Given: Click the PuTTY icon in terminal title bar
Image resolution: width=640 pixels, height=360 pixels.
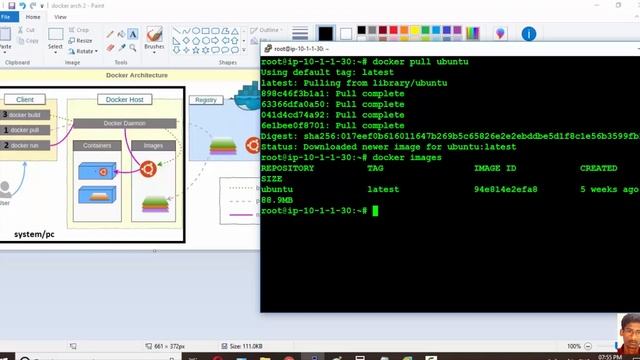Looking at the screenshot, I should (x=268, y=49).
